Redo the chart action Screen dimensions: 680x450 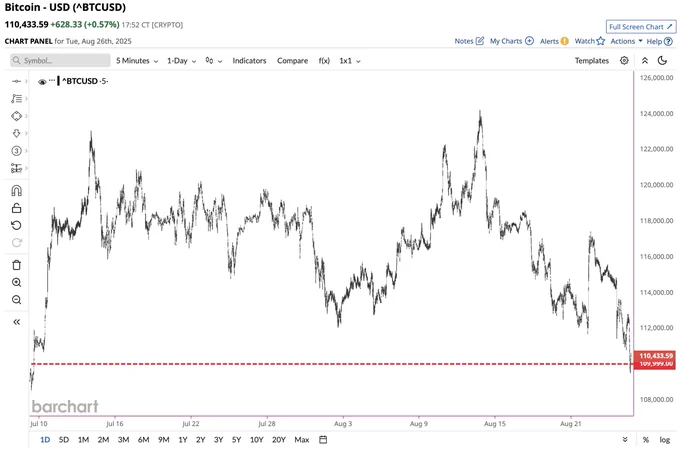tap(16, 243)
